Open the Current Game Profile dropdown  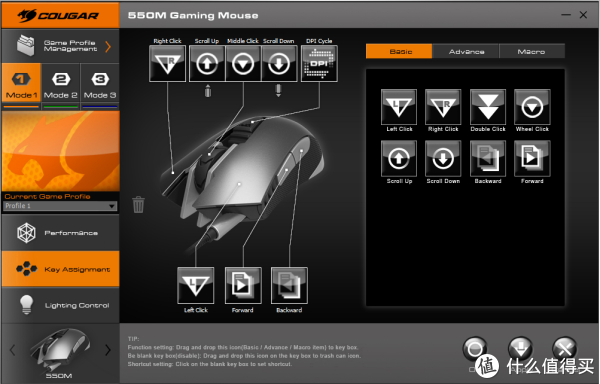click(60, 206)
